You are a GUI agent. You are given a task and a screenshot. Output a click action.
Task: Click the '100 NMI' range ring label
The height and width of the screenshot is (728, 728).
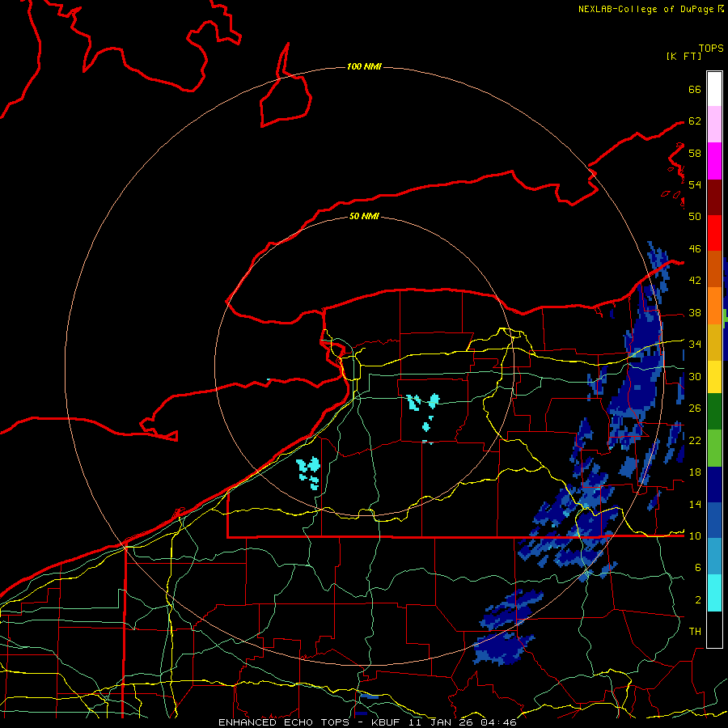[364, 67]
